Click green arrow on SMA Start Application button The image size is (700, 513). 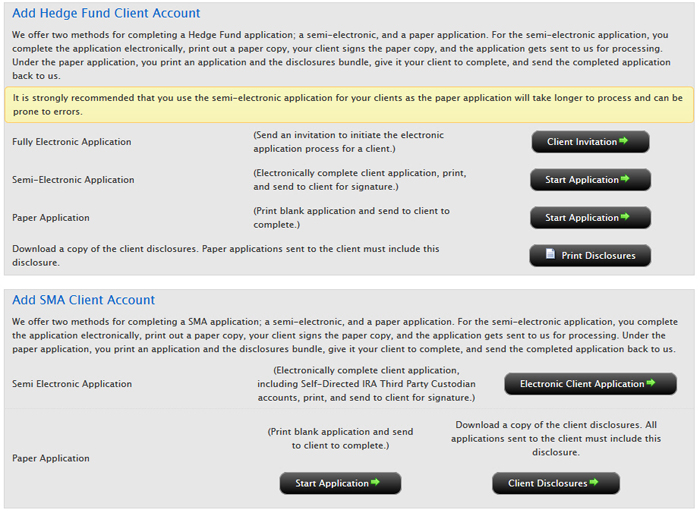point(375,483)
